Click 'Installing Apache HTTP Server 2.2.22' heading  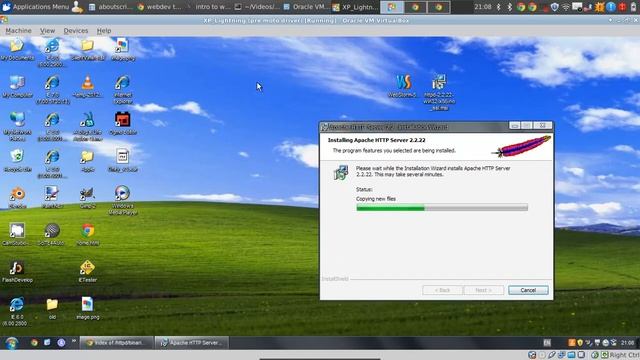click(x=377, y=140)
